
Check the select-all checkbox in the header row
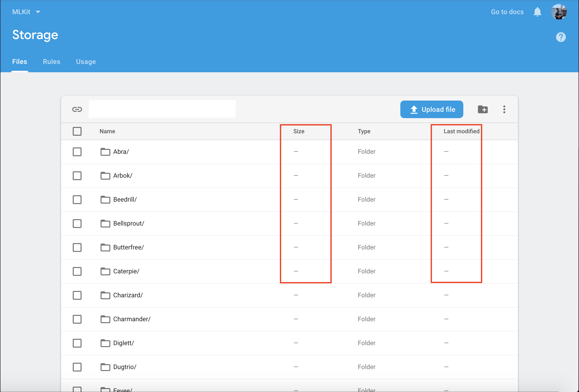pos(77,131)
